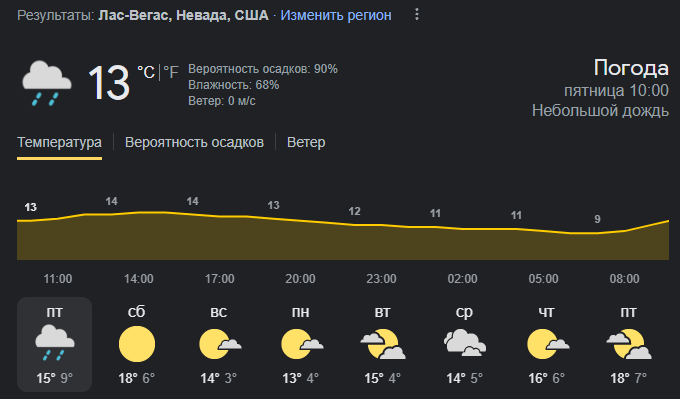
Task: Open the Ветер tab
Action: 306,142
